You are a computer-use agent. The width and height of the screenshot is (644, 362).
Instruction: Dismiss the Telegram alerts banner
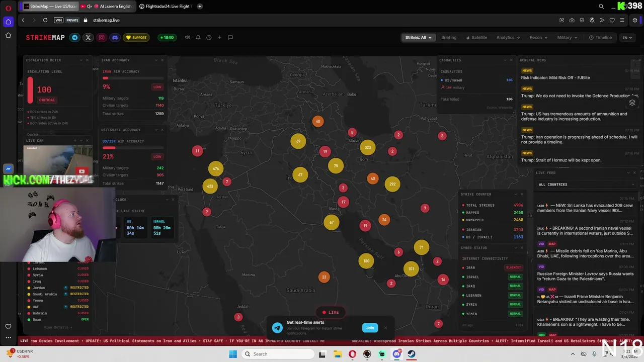click(386, 328)
